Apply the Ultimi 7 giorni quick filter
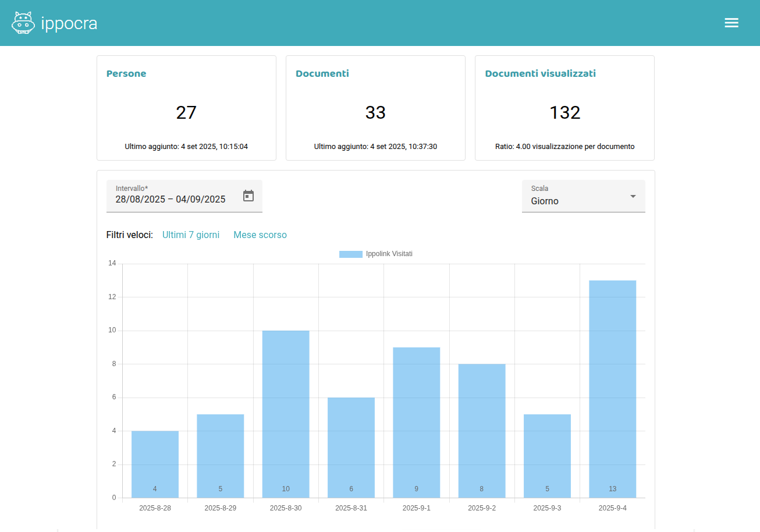 191,235
